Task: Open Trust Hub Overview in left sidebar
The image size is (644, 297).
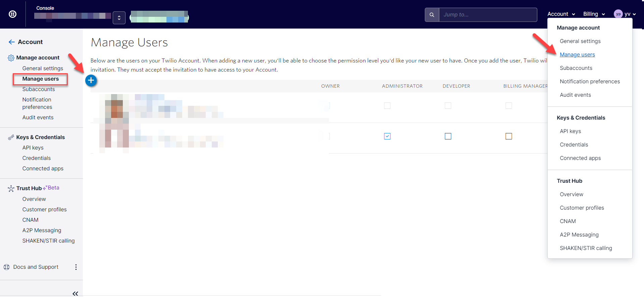Action: tap(34, 199)
